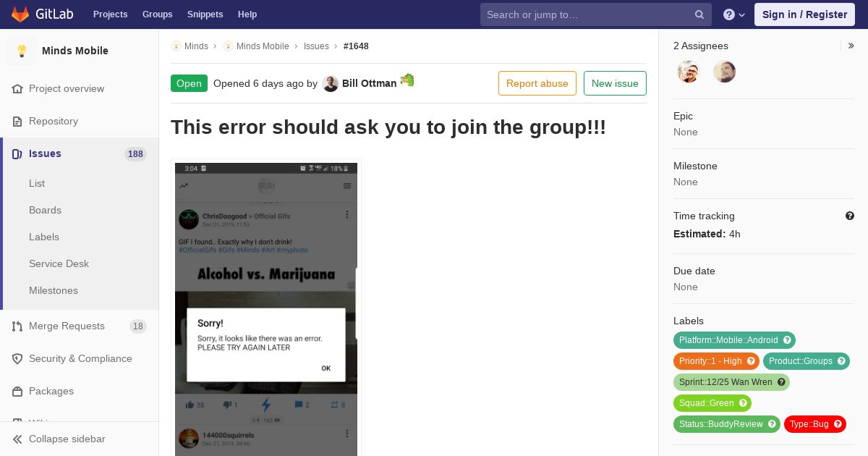
Task: Collapse the right sidebar with double arrow
Action: 851,46
